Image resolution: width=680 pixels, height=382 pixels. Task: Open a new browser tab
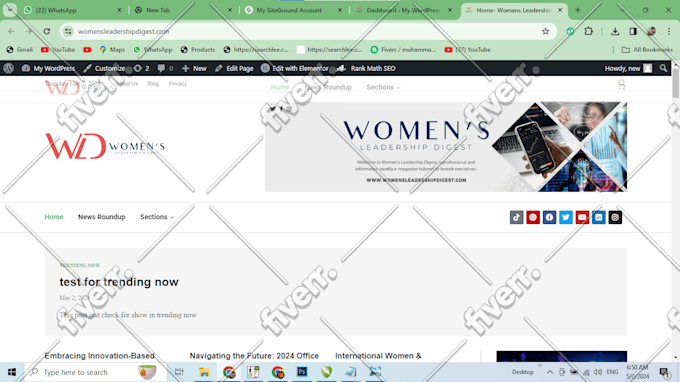578,10
